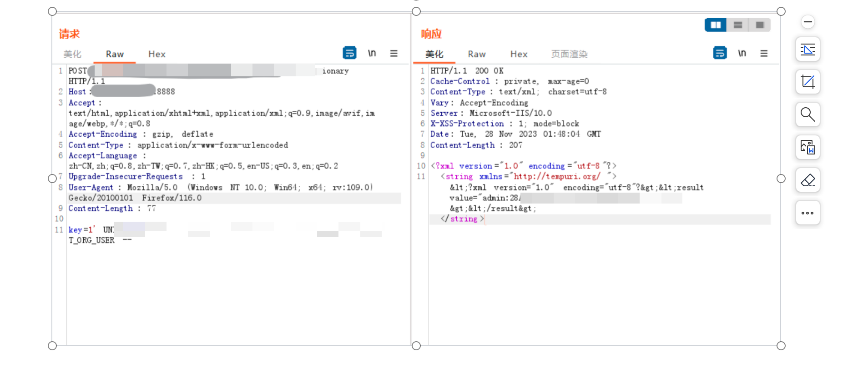
Task: Click the User-Agent header line
Action: point(221,187)
